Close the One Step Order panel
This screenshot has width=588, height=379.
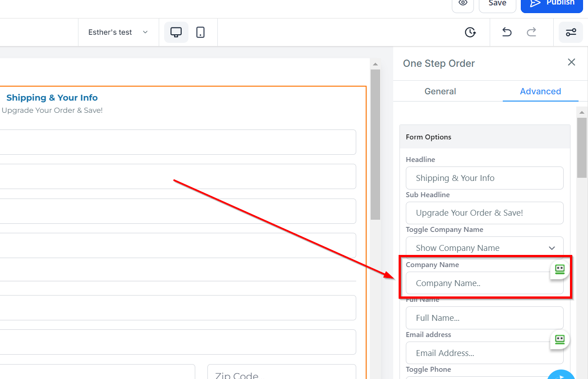pyautogui.click(x=571, y=62)
